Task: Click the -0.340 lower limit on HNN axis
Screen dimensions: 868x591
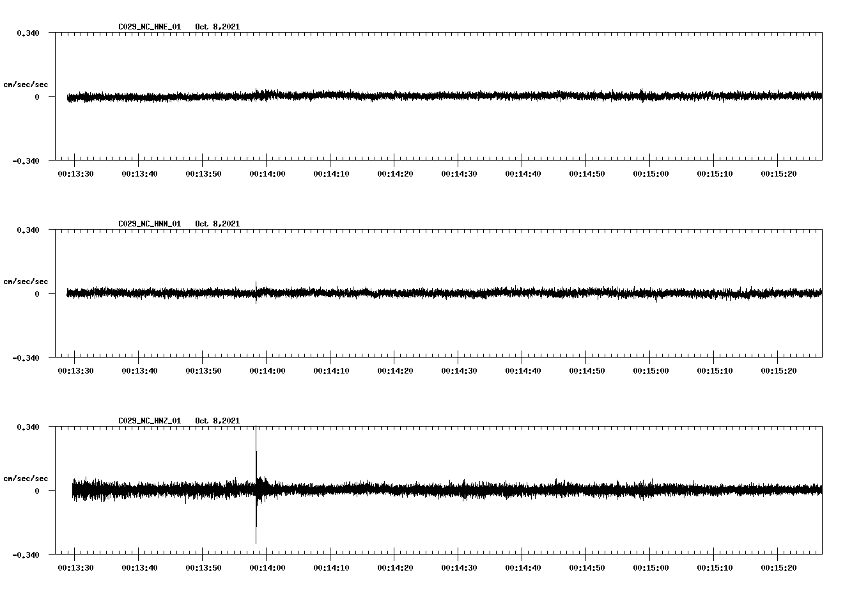Action: [26, 358]
